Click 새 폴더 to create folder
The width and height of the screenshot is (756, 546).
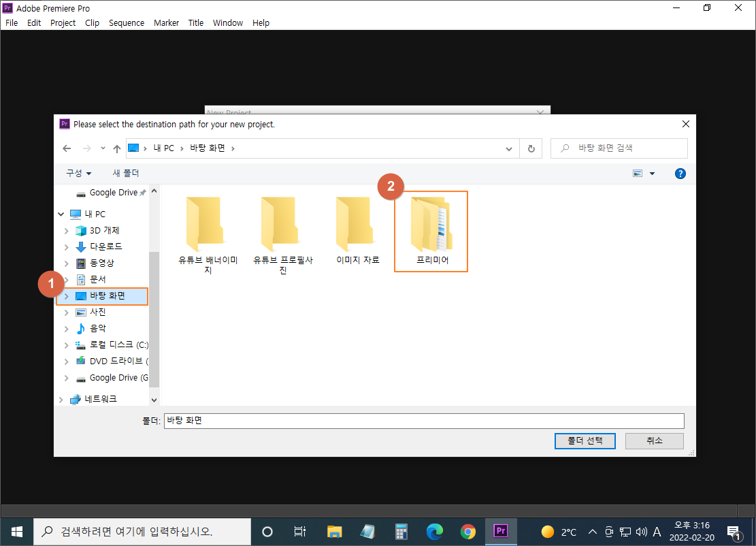[126, 173]
